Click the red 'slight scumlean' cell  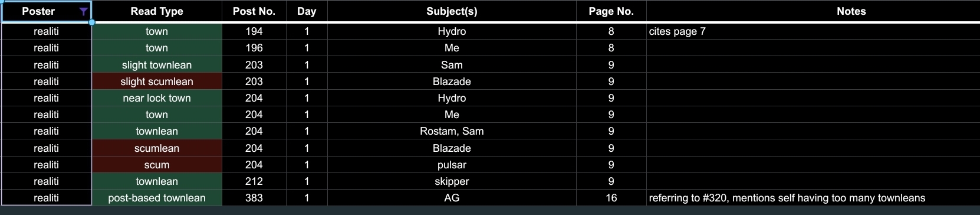(x=157, y=82)
